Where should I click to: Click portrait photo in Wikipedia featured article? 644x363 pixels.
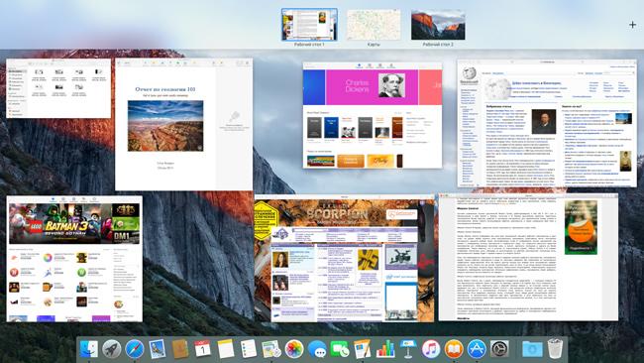[x=543, y=121]
